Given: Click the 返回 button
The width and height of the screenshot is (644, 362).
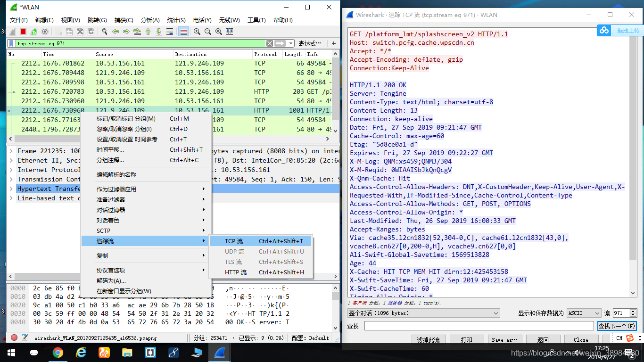Looking at the screenshot, I should [543, 339].
